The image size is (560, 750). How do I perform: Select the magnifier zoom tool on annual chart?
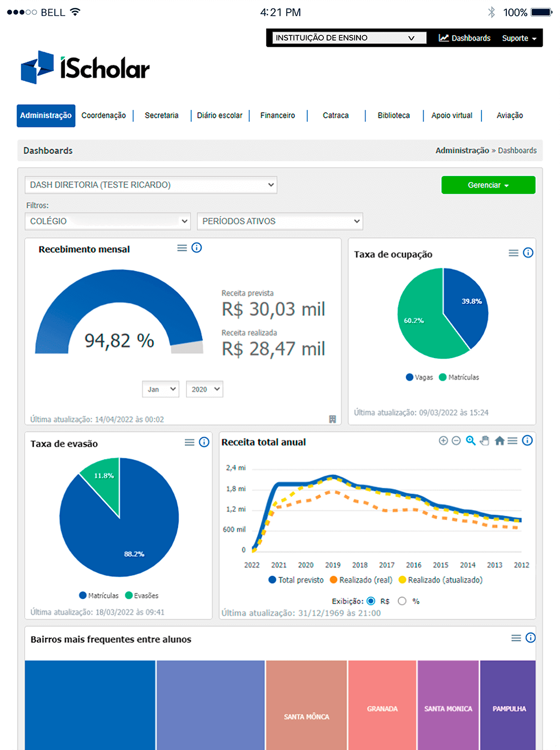click(470, 441)
